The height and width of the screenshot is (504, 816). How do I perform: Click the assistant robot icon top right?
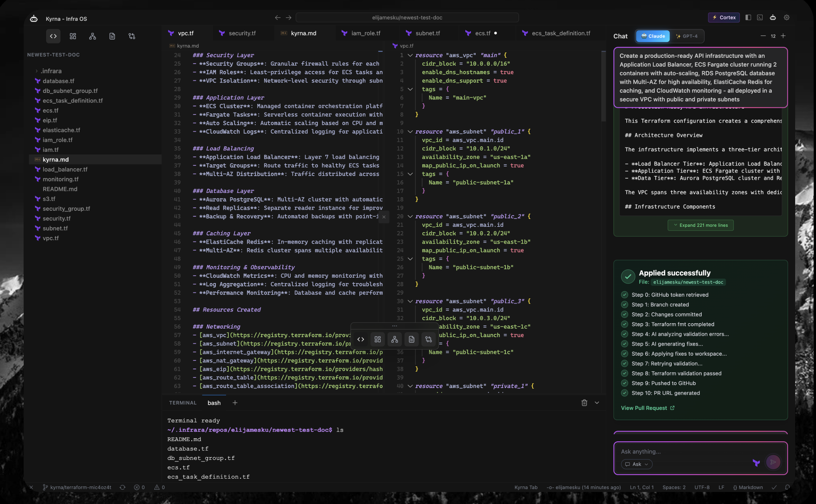pos(773,17)
